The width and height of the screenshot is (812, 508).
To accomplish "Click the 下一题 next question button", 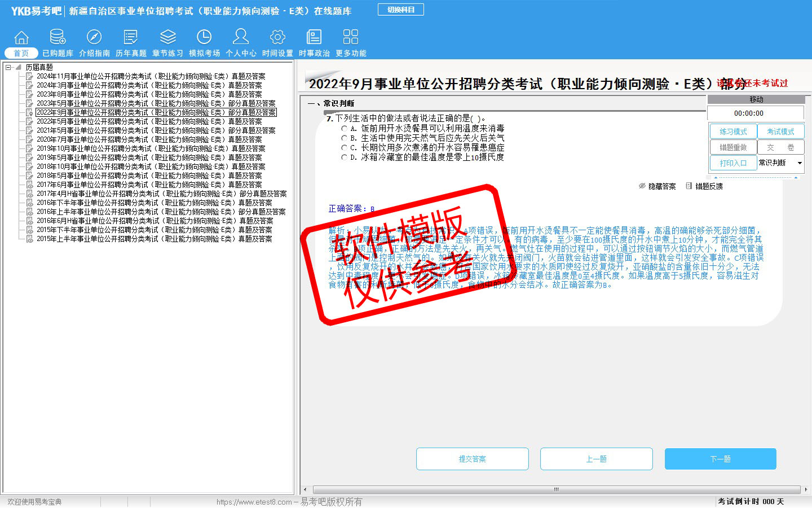I will point(720,459).
